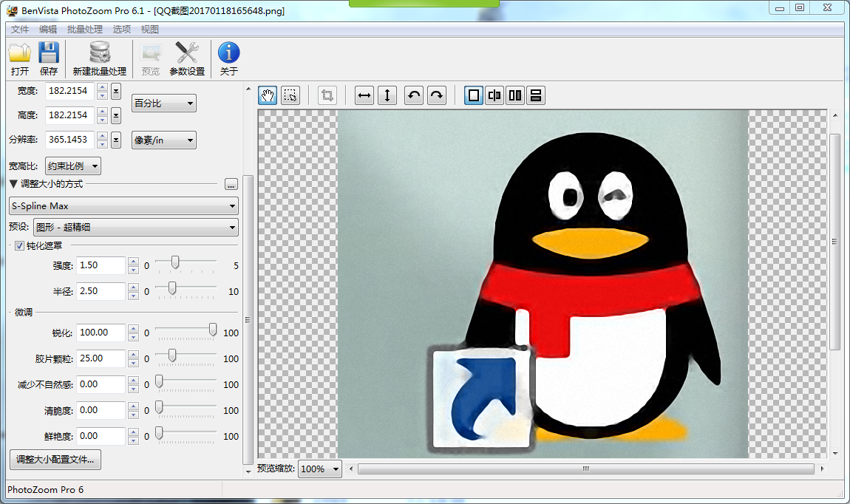Switch to mirrored split preview view
This screenshot has height=504, width=850.
pos(494,96)
